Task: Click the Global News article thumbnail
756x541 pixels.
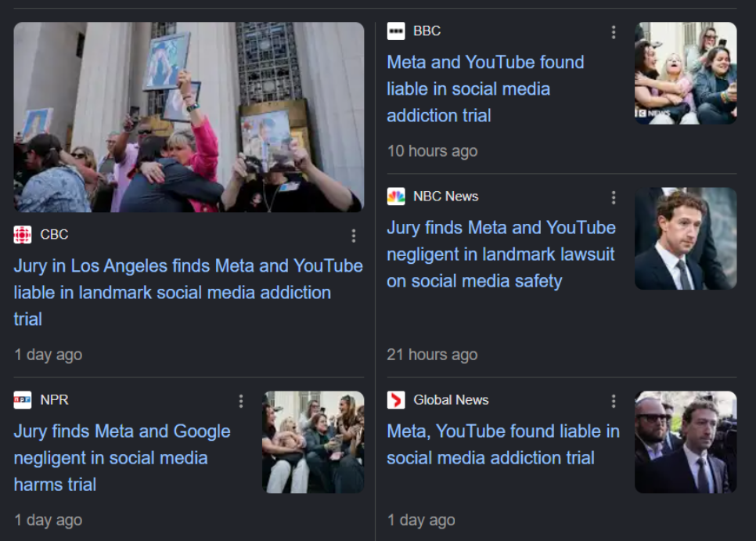Action: coord(686,442)
